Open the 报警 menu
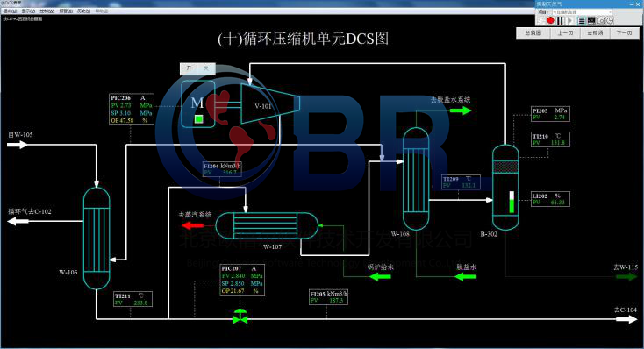The width and height of the screenshot is (644, 349). (x=66, y=11)
